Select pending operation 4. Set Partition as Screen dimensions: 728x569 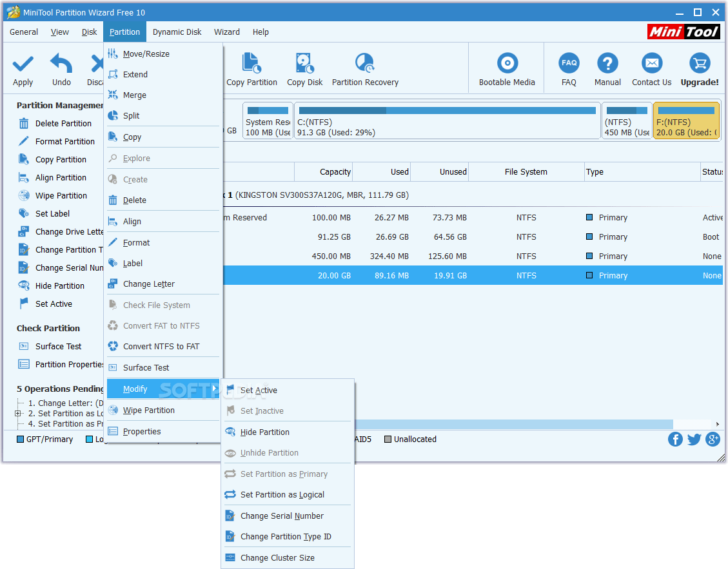tap(66, 424)
